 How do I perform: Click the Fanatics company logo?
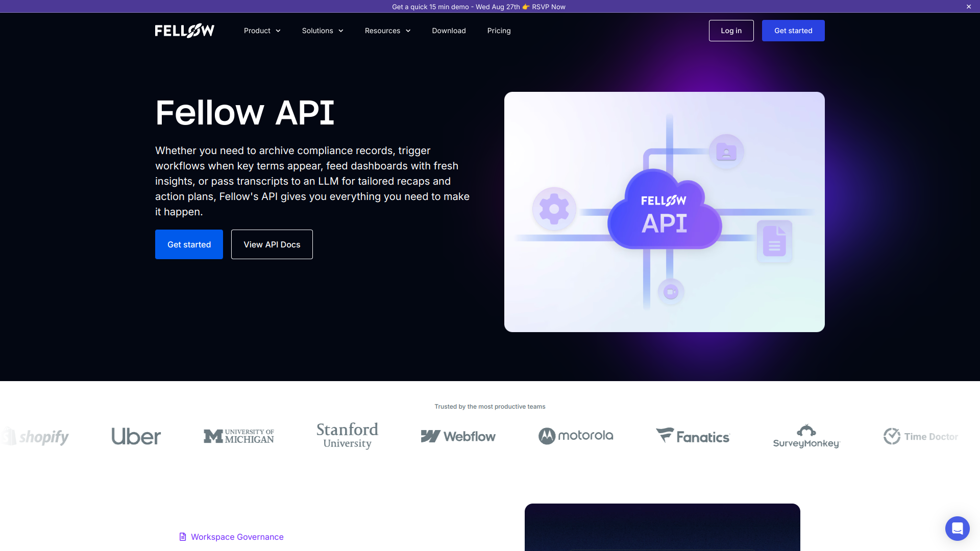pos(693,436)
